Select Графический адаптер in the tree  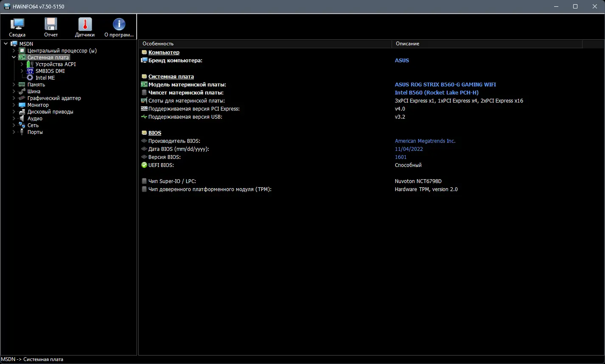pyautogui.click(x=54, y=98)
